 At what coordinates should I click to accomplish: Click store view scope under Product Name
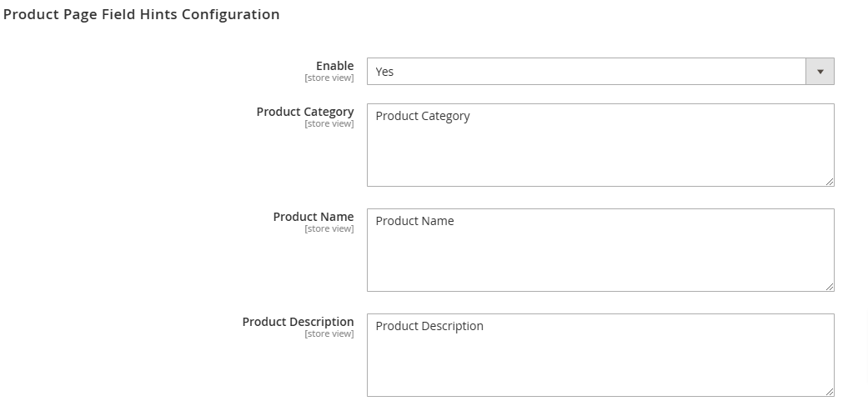(329, 229)
